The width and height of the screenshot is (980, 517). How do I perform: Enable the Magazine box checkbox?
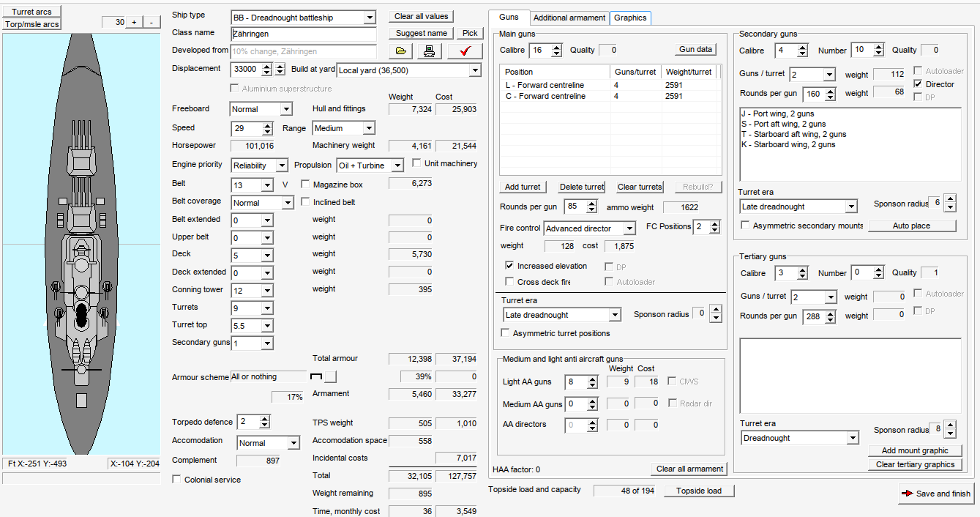point(306,185)
